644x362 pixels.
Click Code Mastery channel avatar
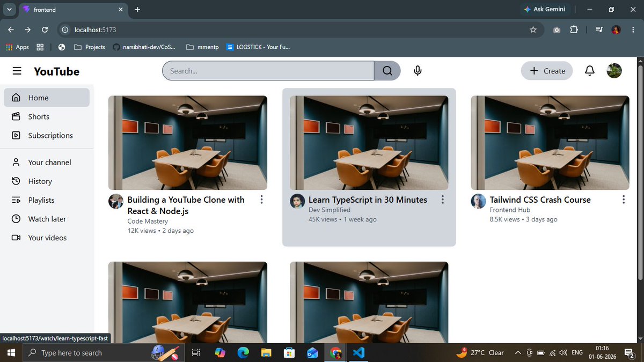(x=116, y=202)
